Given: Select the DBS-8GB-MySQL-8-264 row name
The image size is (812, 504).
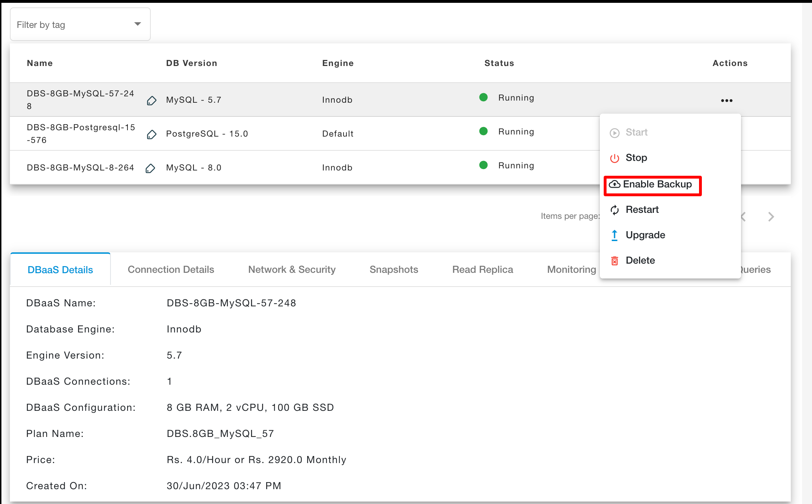Looking at the screenshot, I should coord(80,168).
